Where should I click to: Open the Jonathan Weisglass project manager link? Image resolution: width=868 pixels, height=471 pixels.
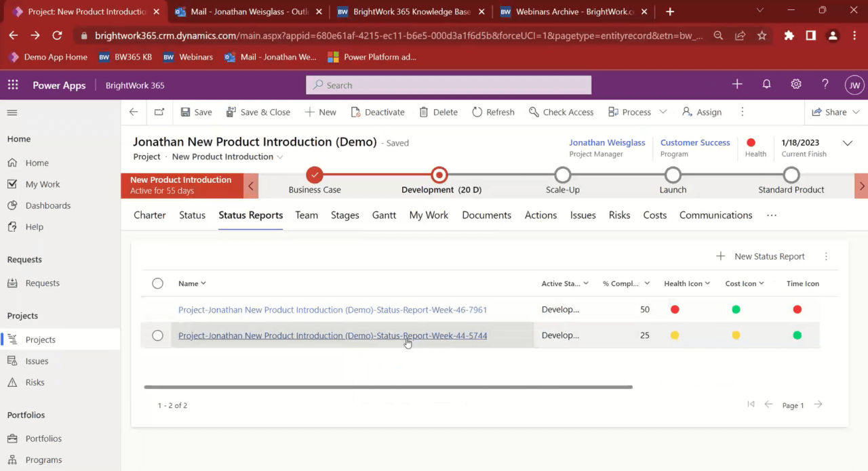pyautogui.click(x=607, y=142)
